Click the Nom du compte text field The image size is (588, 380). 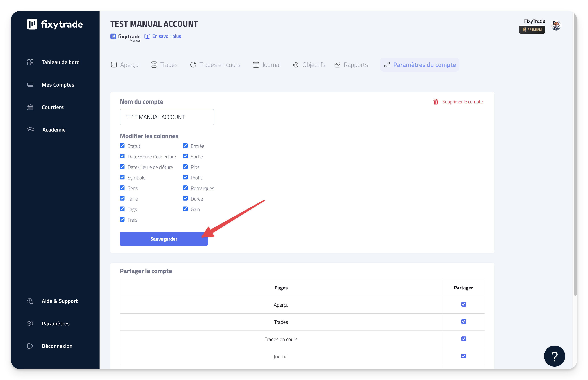click(167, 117)
